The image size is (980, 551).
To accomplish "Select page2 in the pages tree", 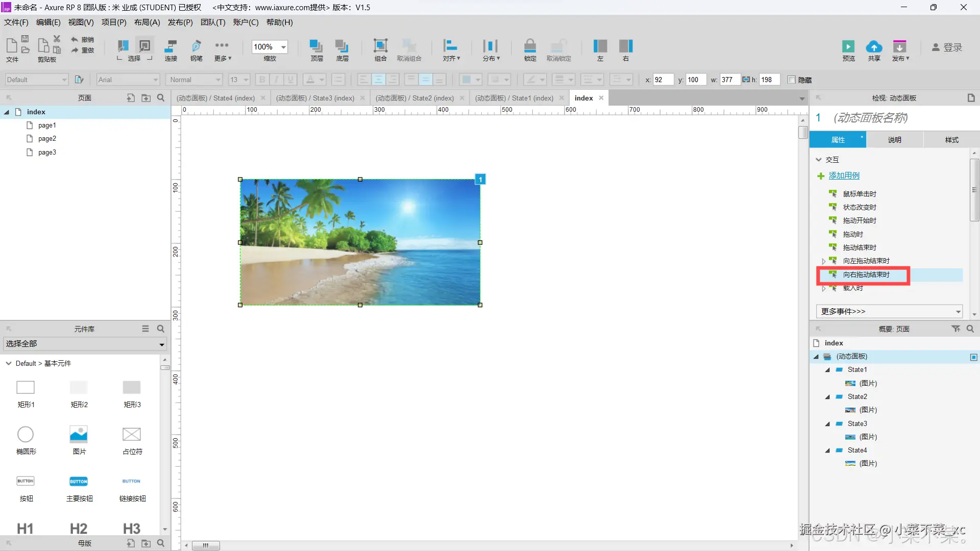I will (47, 139).
